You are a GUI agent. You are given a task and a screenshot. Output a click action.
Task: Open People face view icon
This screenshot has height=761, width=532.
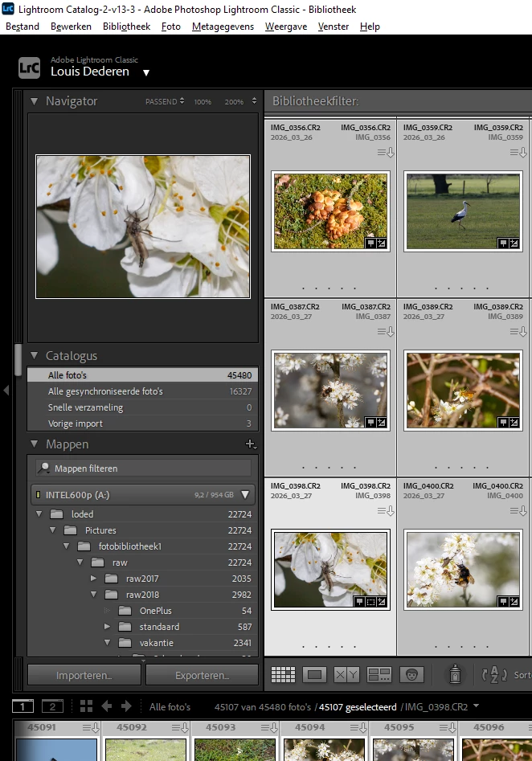click(x=411, y=674)
